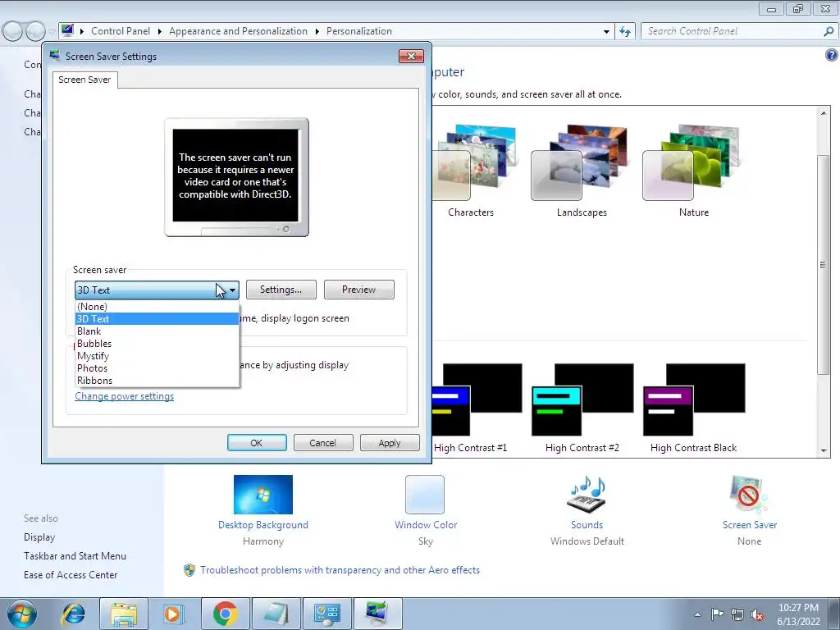
Task: Click the Control Panel taskbar icon
Action: coord(326,614)
